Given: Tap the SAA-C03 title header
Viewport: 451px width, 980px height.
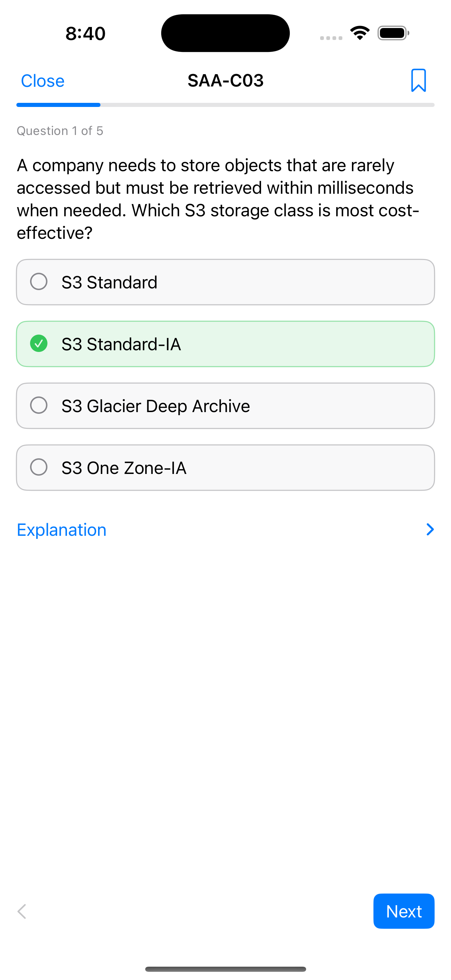Looking at the screenshot, I should click(225, 81).
